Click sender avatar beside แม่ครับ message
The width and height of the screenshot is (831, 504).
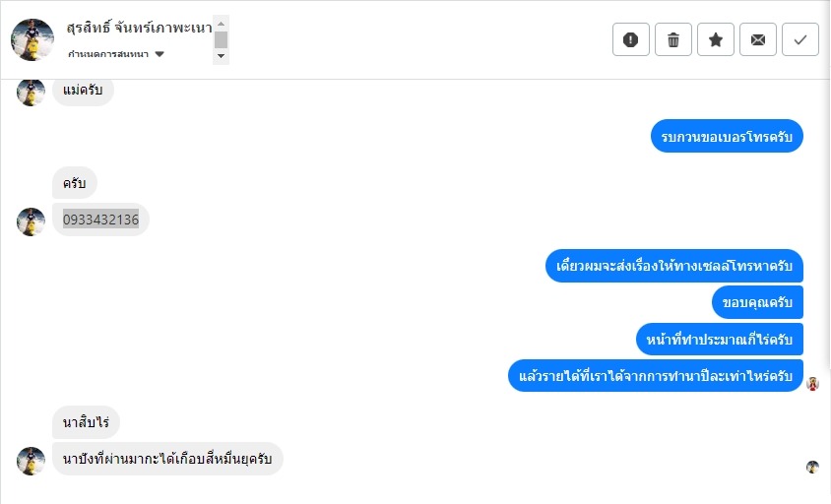(32, 92)
